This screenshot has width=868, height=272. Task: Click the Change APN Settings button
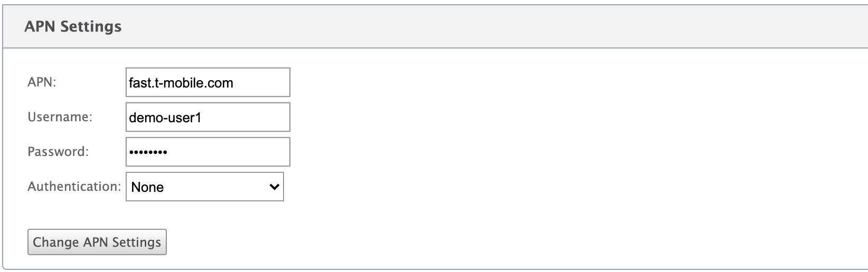pyautogui.click(x=97, y=242)
